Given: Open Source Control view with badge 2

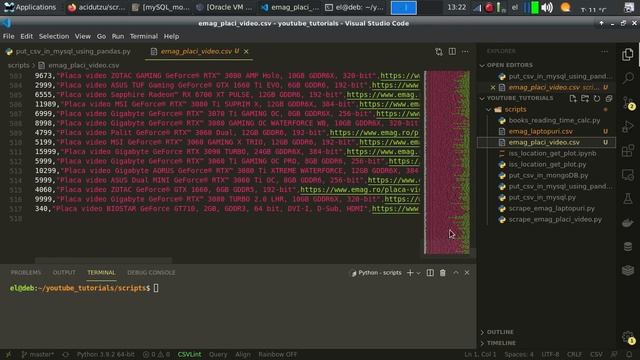Looking at the screenshot, I should click(628, 102).
